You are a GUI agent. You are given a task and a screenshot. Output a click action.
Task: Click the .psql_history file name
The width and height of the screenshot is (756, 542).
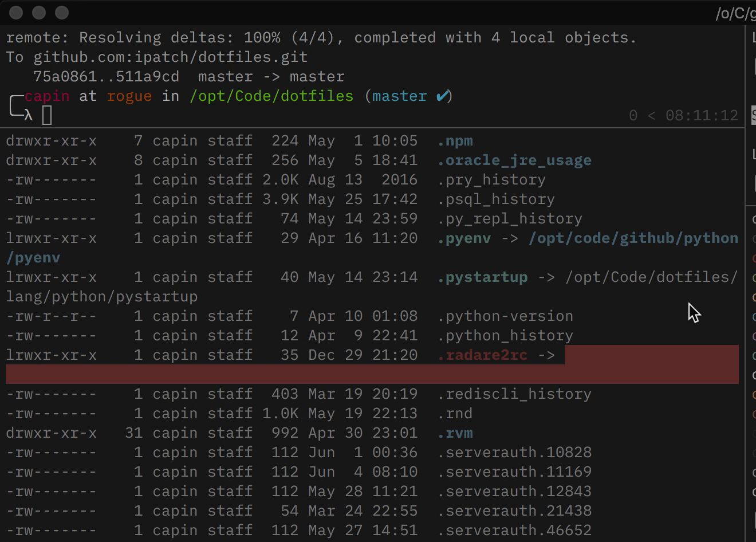pos(496,199)
